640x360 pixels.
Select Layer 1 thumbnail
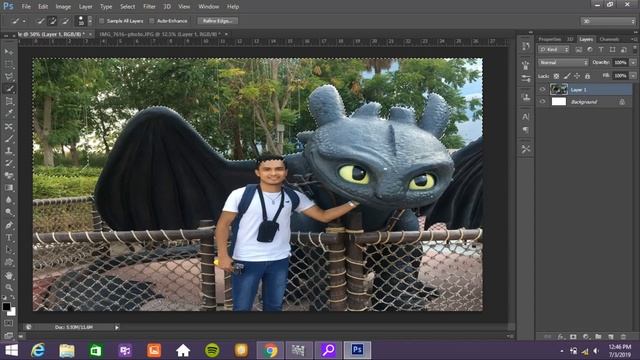pyautogui.click(x=558, y=89)
